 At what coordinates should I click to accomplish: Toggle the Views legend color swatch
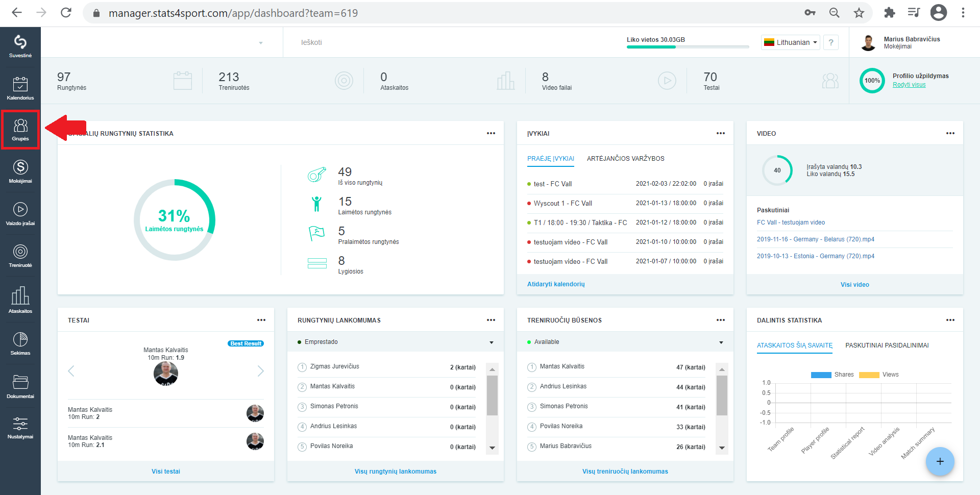tap(869, 375)
